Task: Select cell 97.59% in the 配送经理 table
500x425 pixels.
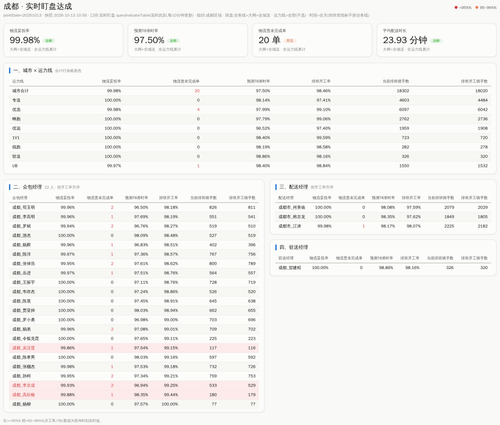Action: [x=414, y=207]
